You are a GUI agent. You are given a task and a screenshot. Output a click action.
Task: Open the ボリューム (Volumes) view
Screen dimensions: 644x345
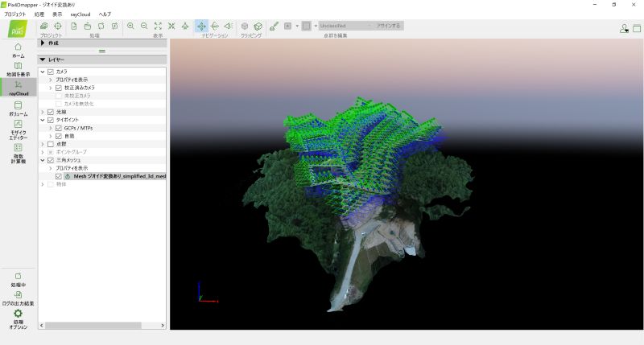click(x=18, y=108)
